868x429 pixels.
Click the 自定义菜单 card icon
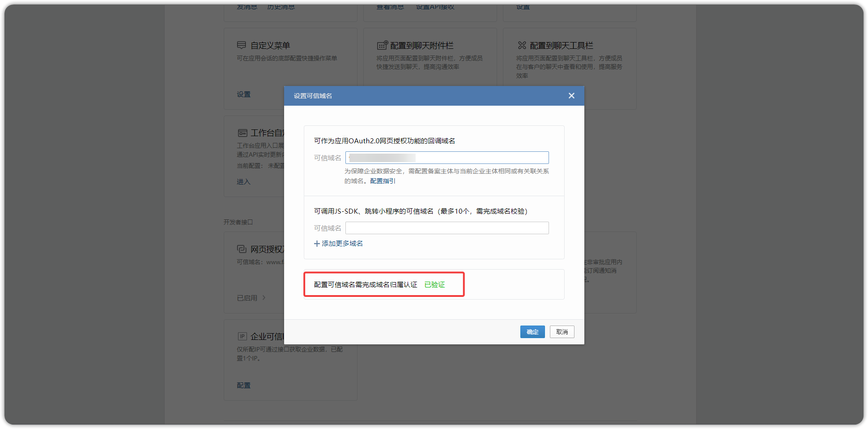click(x=242, y=45)
